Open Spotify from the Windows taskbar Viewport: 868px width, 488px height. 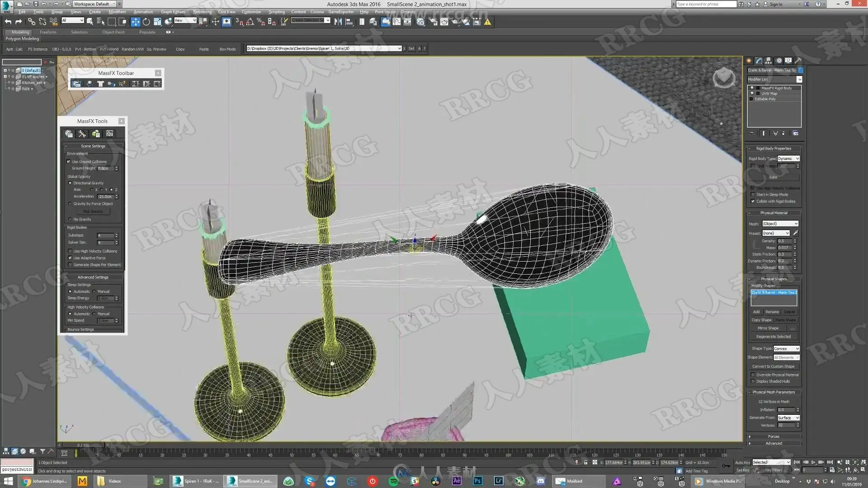click(393, 481)
